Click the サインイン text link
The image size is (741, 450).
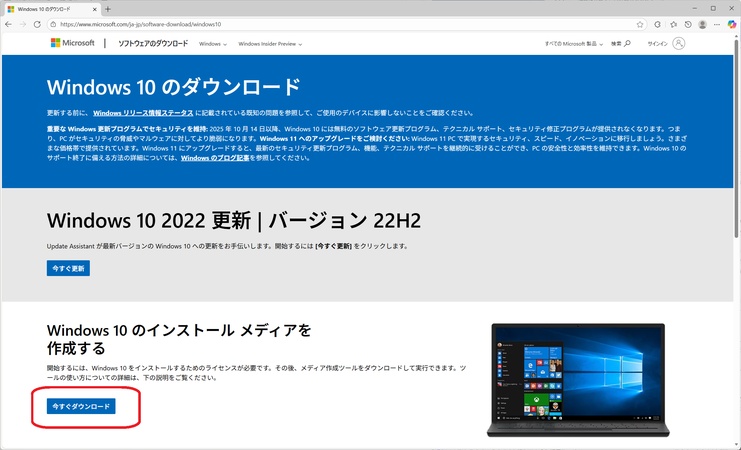click(657, 44)
